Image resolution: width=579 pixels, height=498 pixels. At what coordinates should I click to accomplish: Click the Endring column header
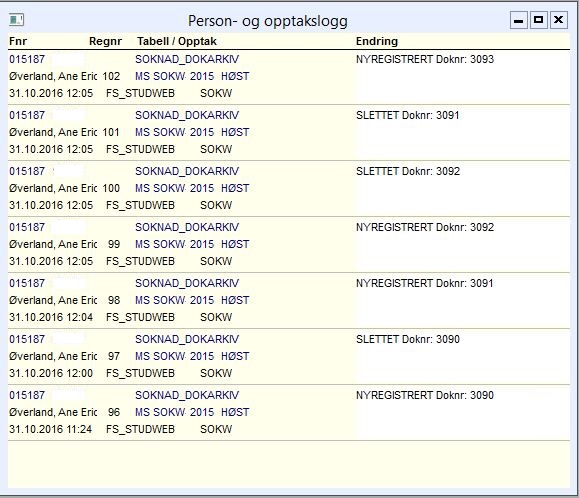(x=377, y=41)
